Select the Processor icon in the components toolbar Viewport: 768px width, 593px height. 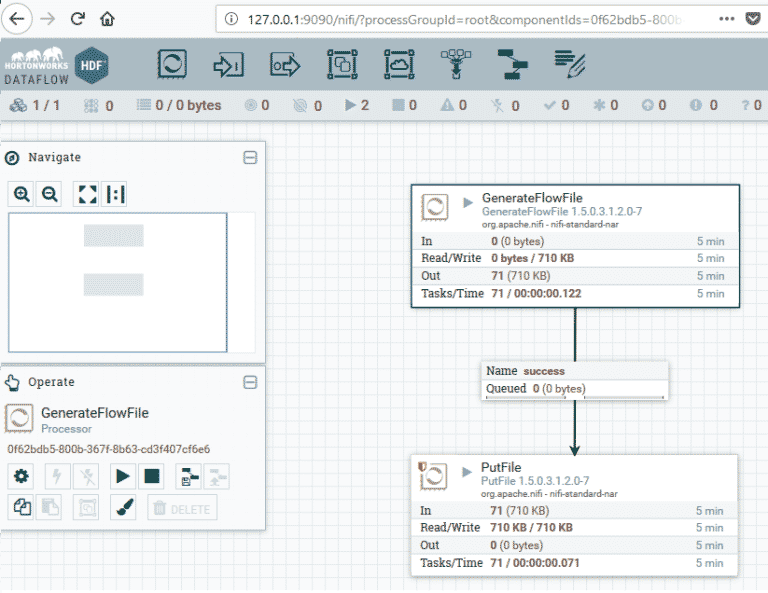tap(172, 65)
